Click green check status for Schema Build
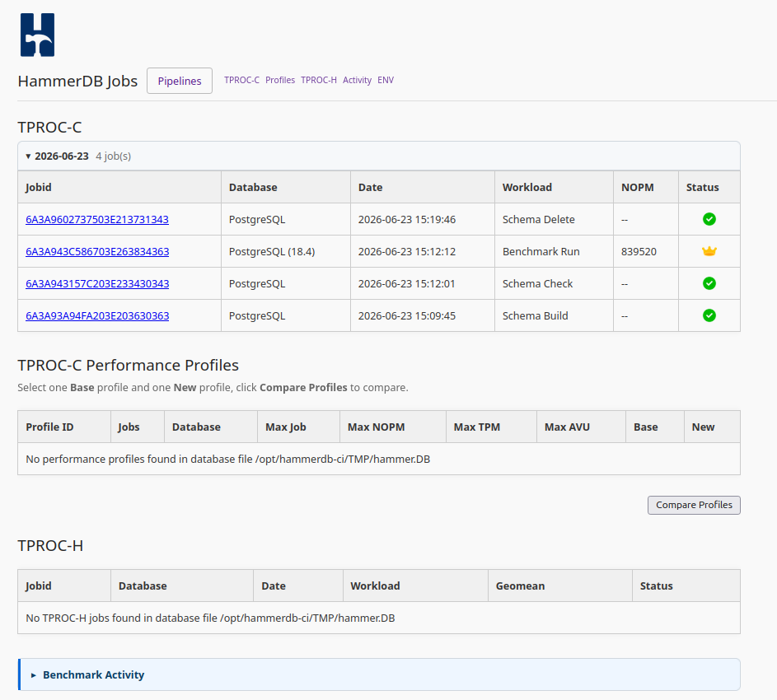Screen dimensions: 777x700 (709, 315)
